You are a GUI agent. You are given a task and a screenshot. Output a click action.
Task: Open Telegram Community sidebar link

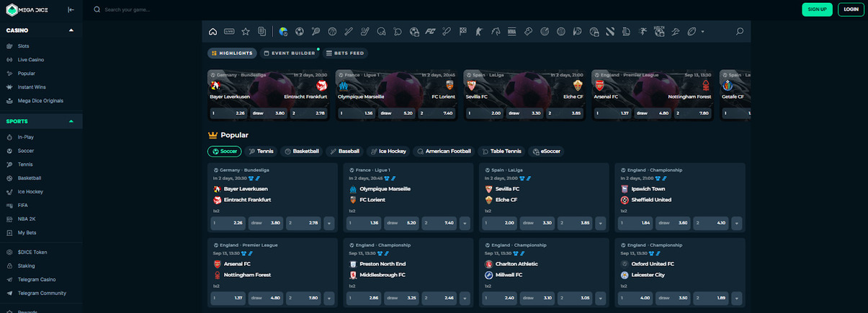(x=41, y=293)
